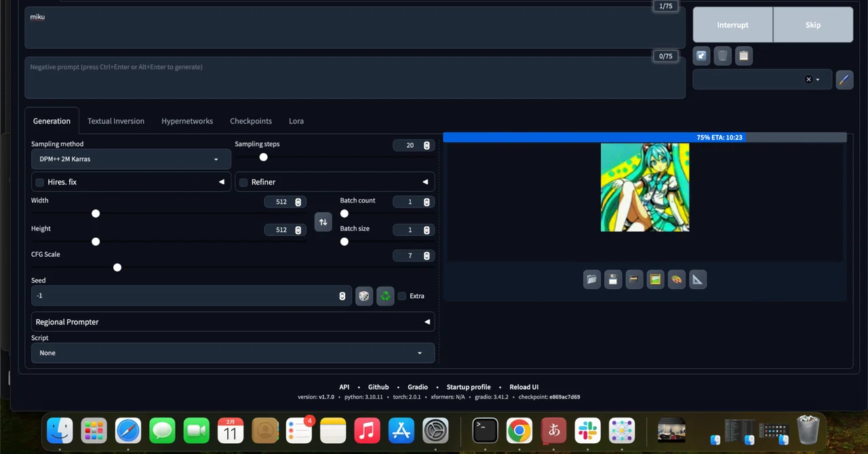Open Reminders with badge in dock
Screen dimensions: 868x454
[x=299, y=430]
